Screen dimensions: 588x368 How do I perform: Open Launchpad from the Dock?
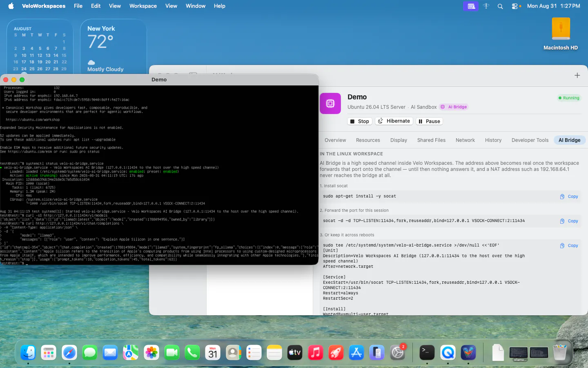[x=49, y=352]
